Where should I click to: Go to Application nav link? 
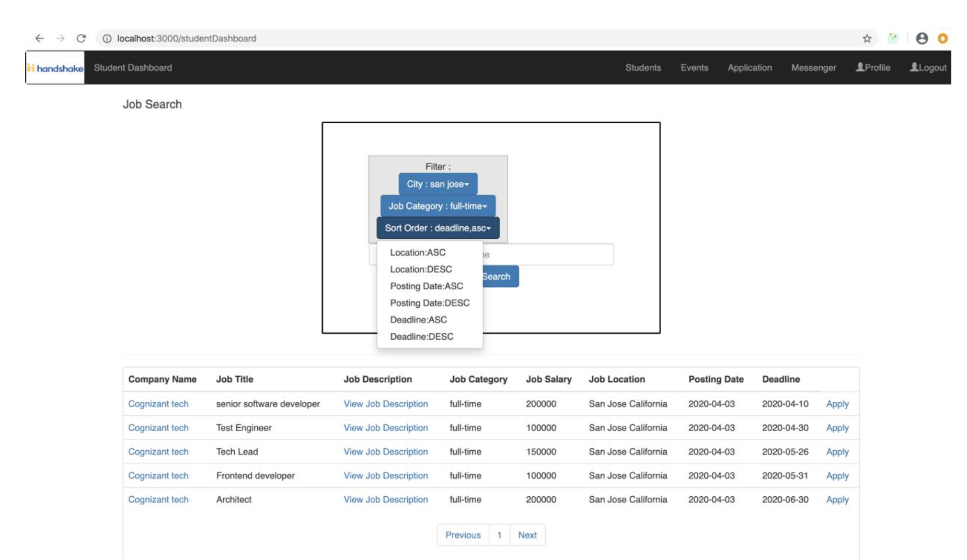coord(750,67)
